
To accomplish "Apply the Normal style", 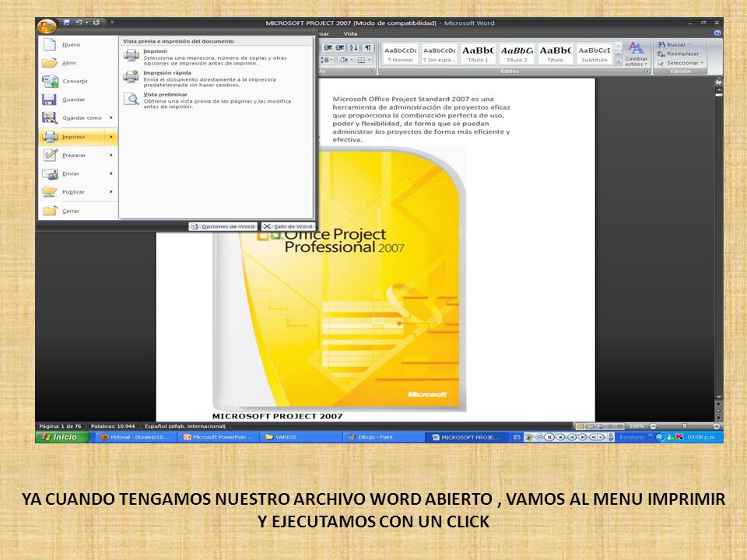I will [401, 54].
